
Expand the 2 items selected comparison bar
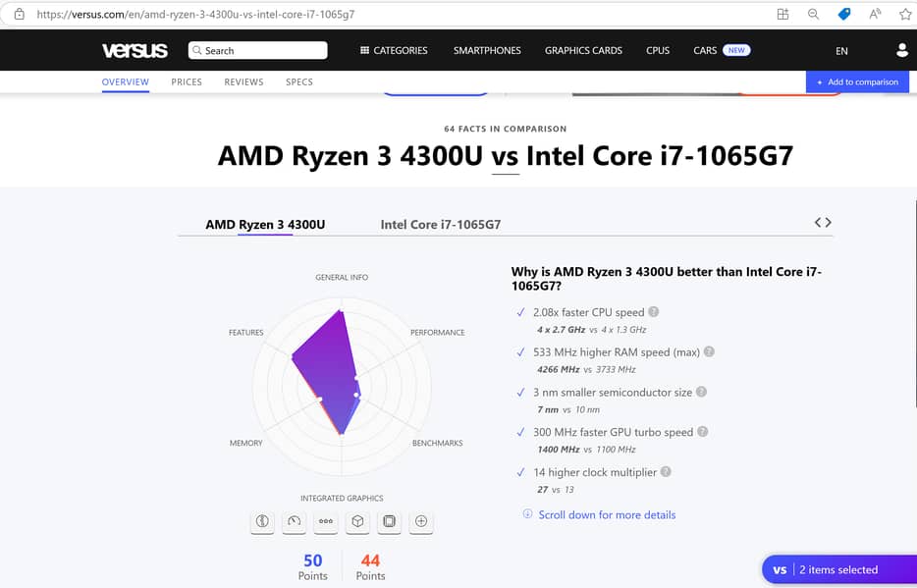click(838, 569)
